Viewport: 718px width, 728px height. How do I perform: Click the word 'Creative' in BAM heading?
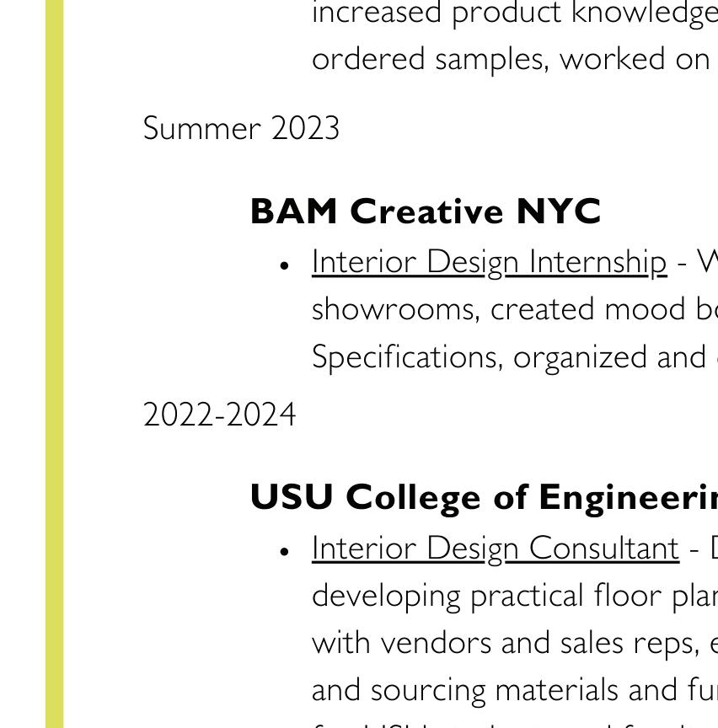426,211
